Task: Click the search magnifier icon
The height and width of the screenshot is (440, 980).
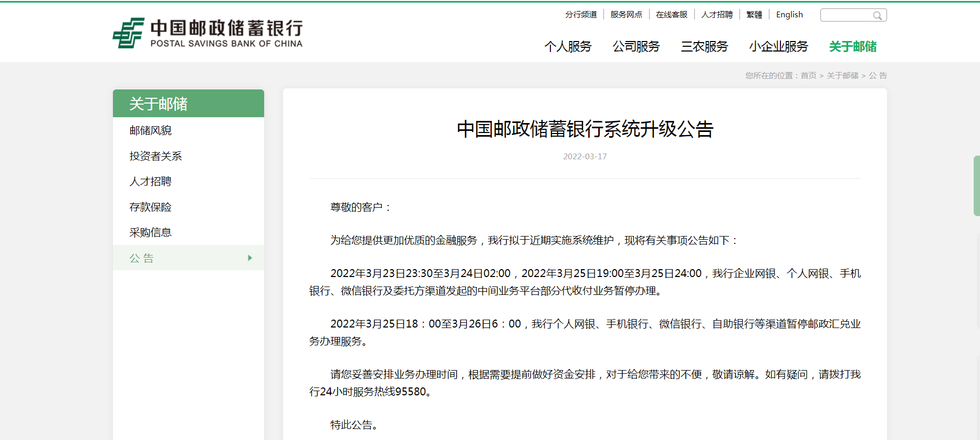Action: pos(877,15)
